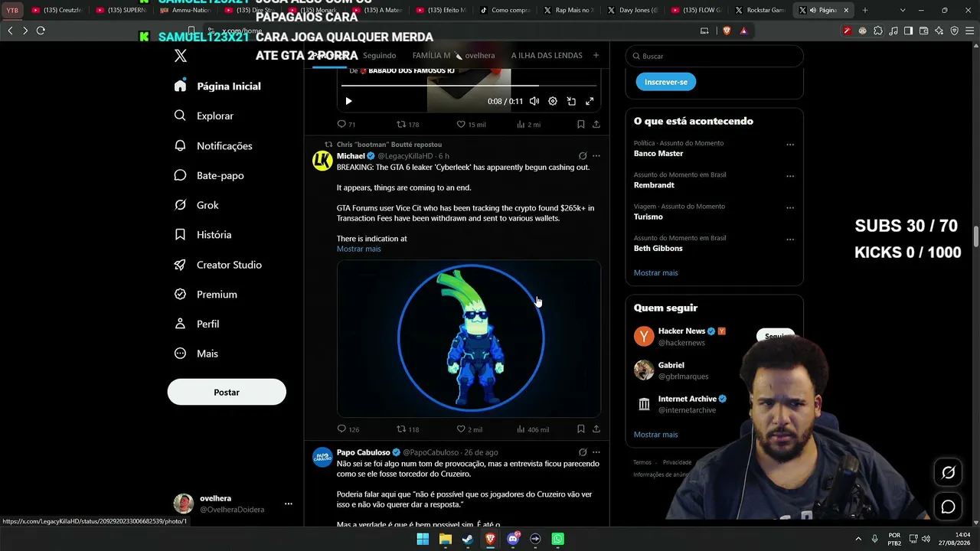Share Michael's Cyberleek post
The width and height of the screenshot is (980, 551).
point(596,429)
